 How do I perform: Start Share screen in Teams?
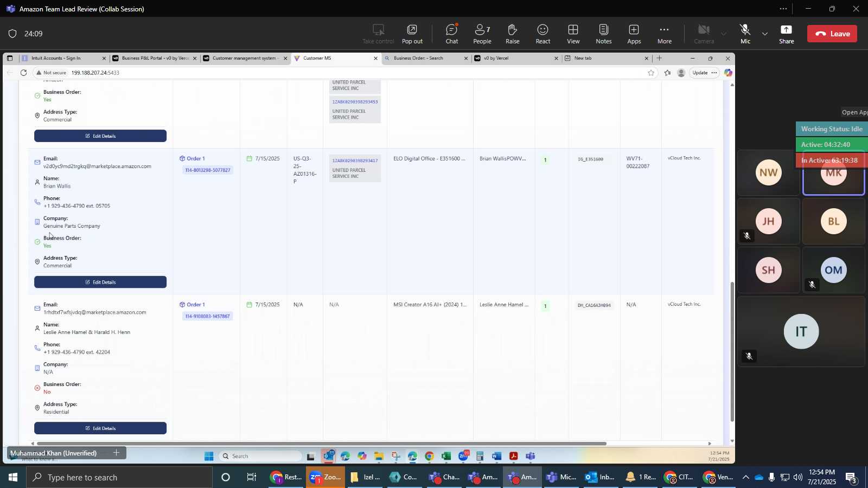click(786, 34)
